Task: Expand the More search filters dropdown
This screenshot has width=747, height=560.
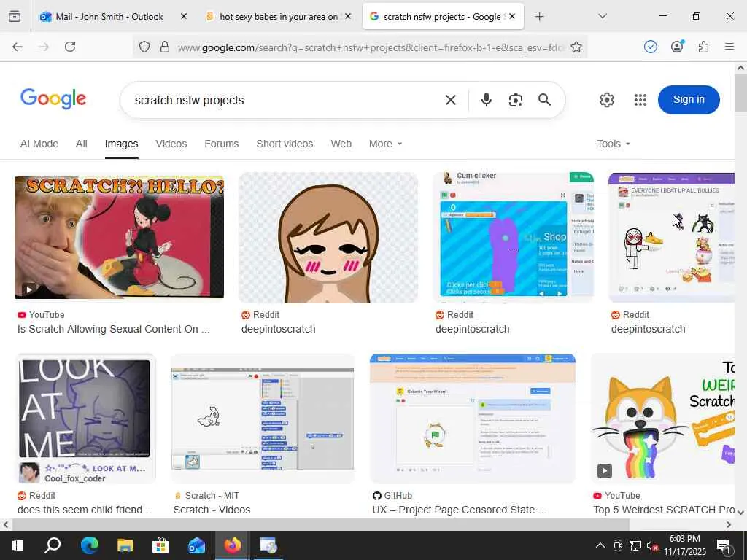Action: [385, 144]
